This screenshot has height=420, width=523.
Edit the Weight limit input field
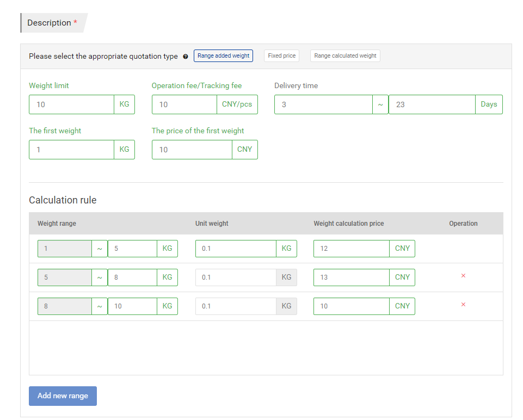tap(71, 104)
